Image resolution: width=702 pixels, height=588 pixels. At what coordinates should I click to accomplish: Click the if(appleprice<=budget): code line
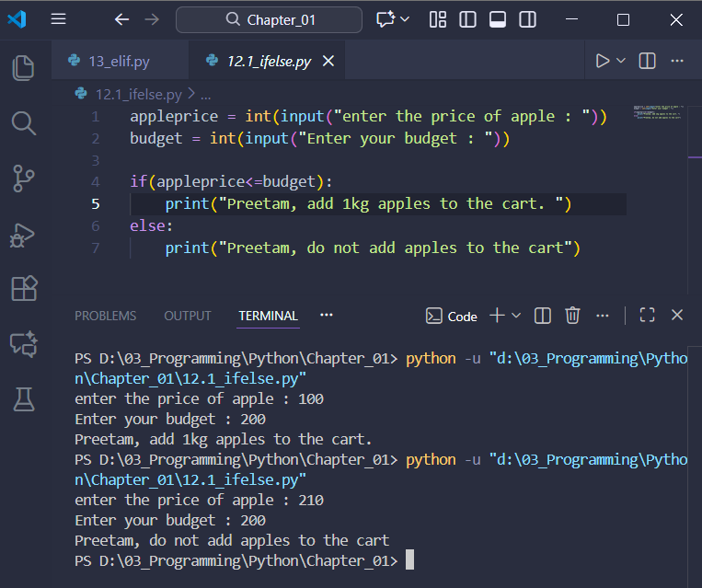[231, 182]
